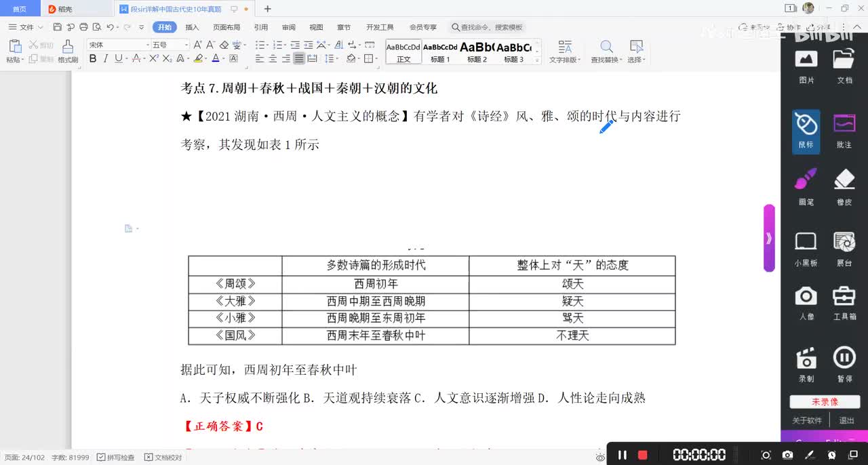Open Print Preview icon
Screen dimensions: 868x465
96,27
